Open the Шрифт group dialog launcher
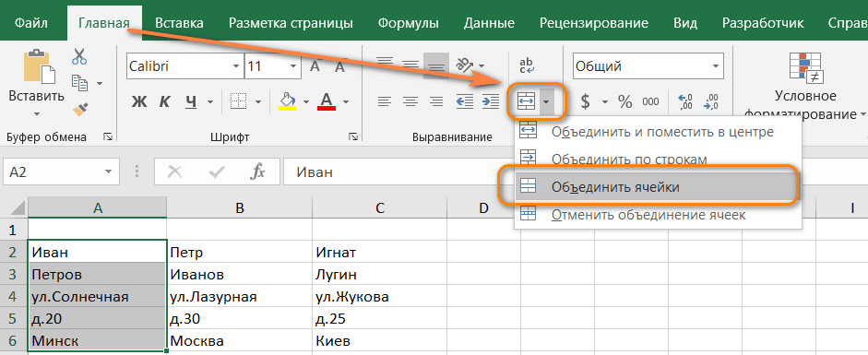 (x=352, y=136)
